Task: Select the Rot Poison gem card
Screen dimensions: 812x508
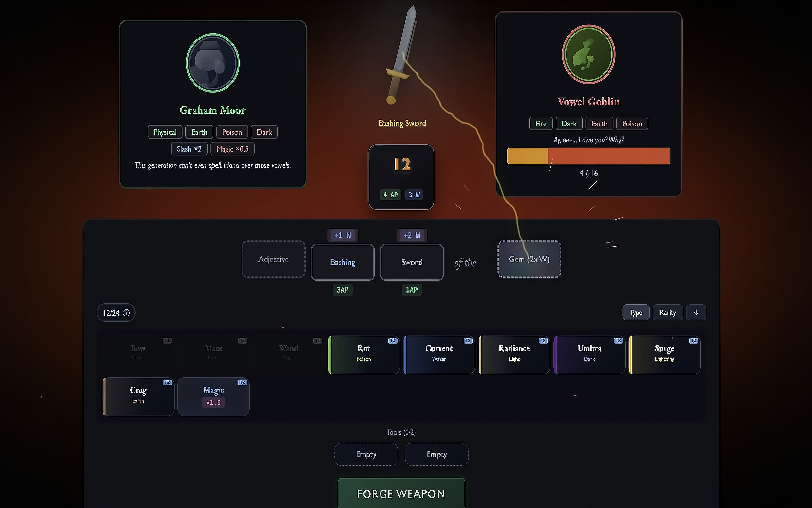Action: (x=364, y=355)
